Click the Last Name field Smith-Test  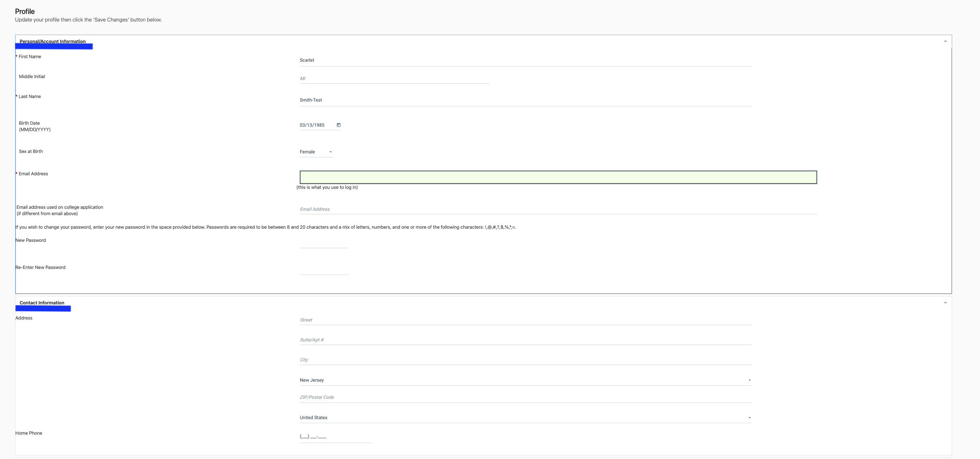[x=525, y=100]
